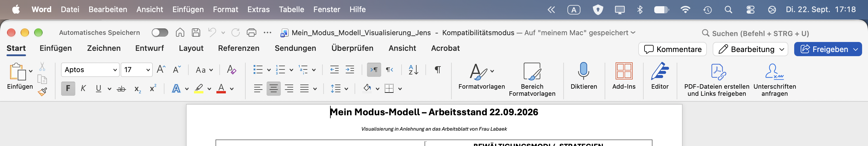Open the Tabelle menu in menu bar
The image size is (868, 146).
point(291,9)
